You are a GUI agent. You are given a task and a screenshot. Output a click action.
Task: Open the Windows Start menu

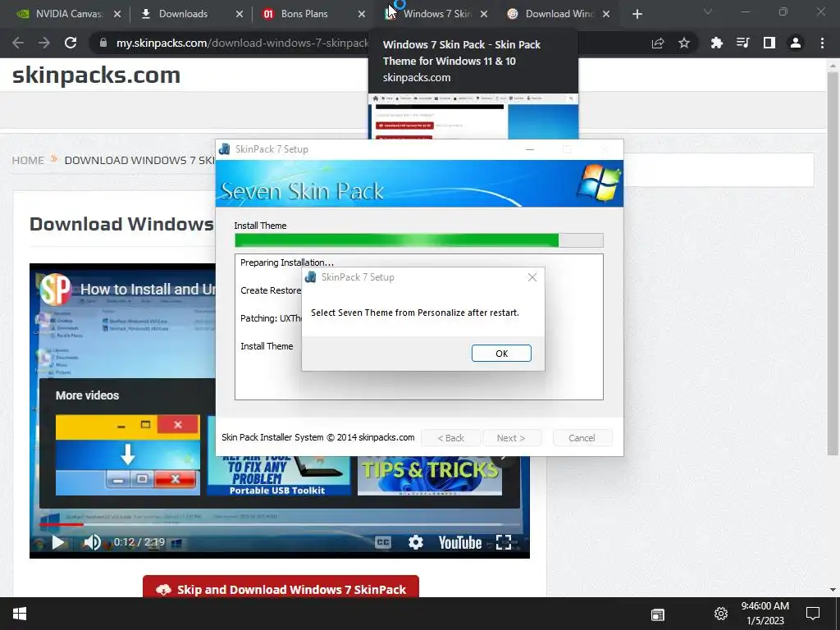tap(20, 614)
